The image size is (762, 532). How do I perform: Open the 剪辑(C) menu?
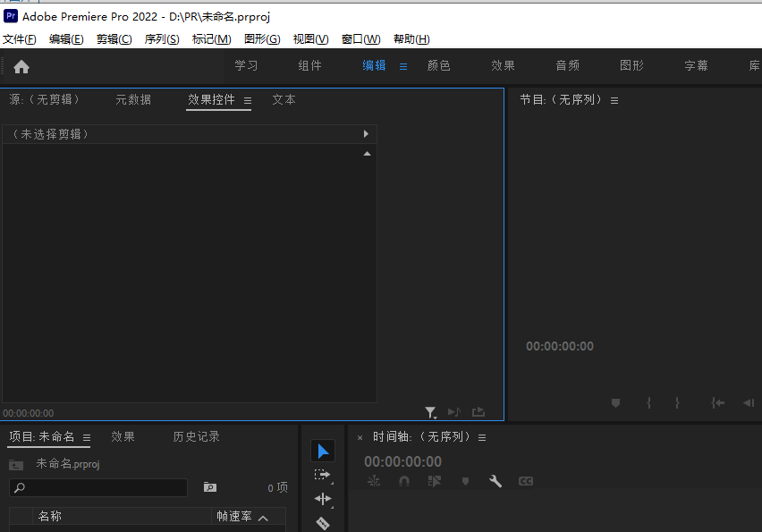point(114,39)
